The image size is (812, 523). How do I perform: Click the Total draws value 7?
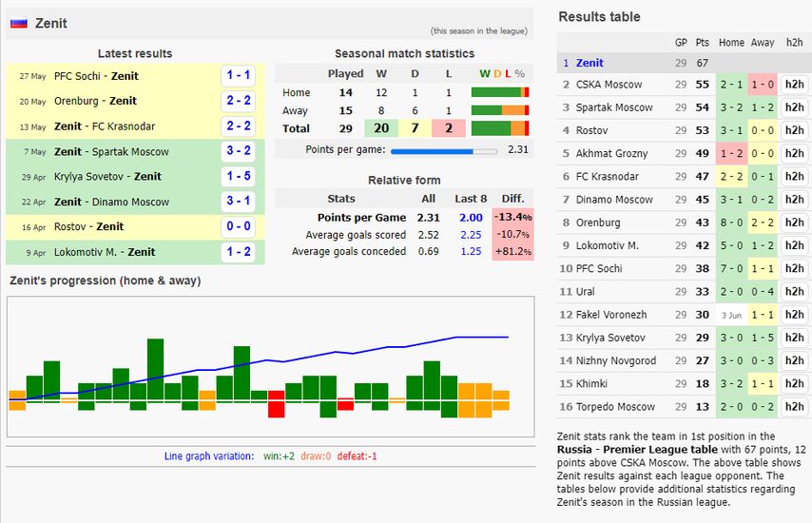coord(415,128)
